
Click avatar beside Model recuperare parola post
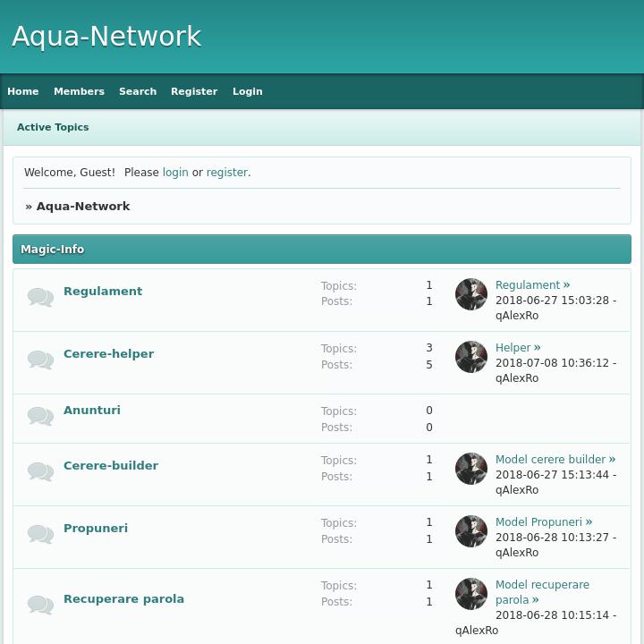(x=471, y=594)
